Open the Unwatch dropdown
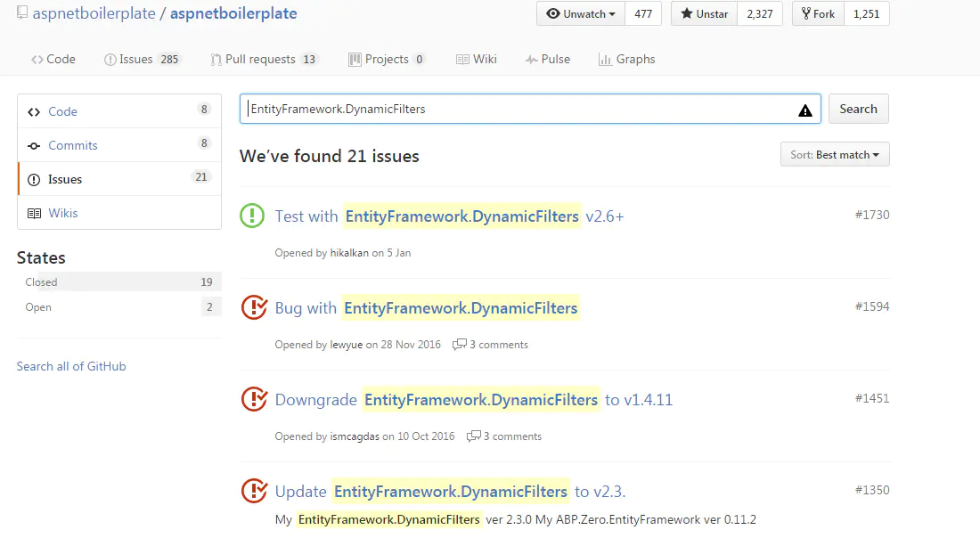The height and width of the screenshot is (538, 980). 581,13
